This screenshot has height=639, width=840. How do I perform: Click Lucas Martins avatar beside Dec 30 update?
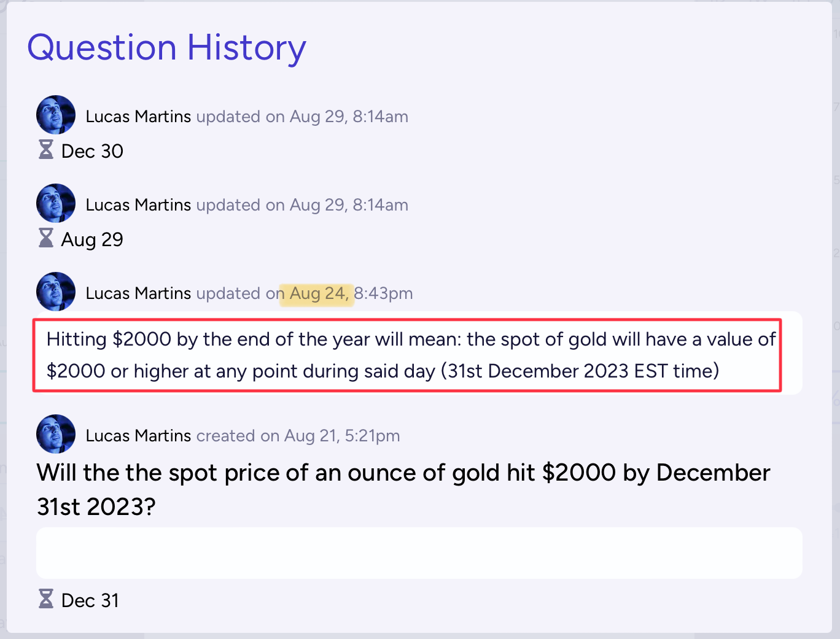tap(56, 115)
